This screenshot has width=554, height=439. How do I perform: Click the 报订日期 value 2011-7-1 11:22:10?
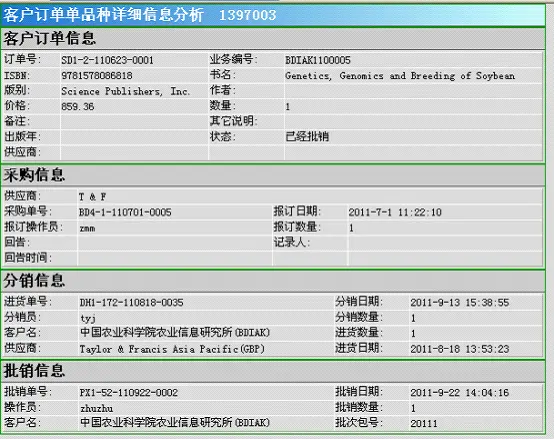click(395, 212)
